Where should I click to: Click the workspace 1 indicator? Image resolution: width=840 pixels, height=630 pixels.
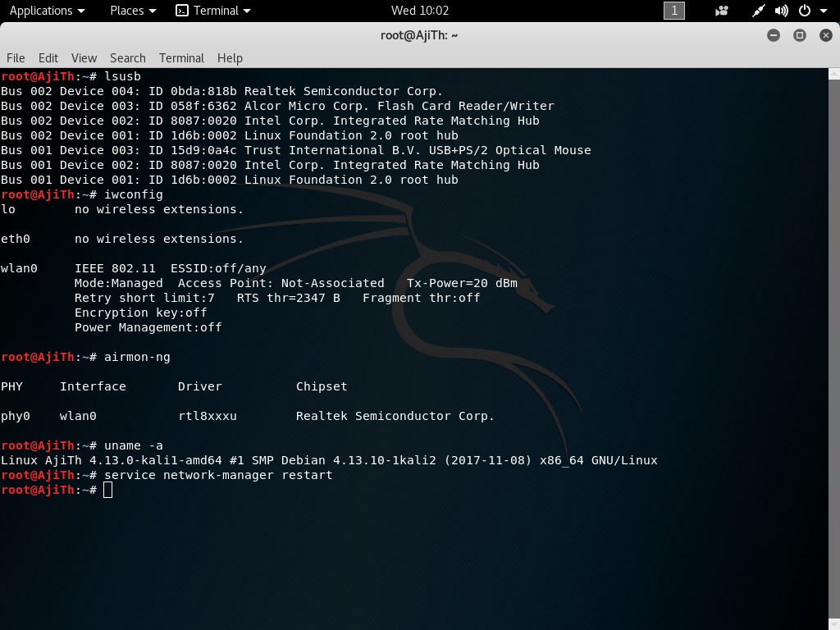point(673,11)
